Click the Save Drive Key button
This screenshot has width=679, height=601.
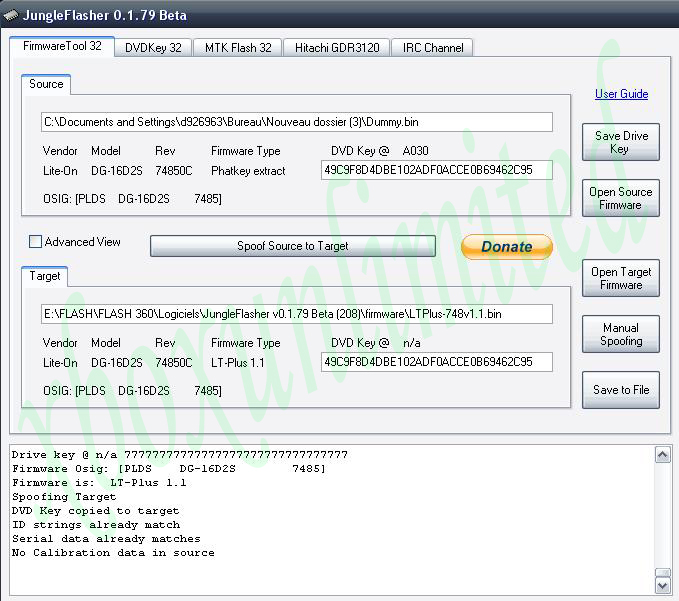(x=621, y=142)
